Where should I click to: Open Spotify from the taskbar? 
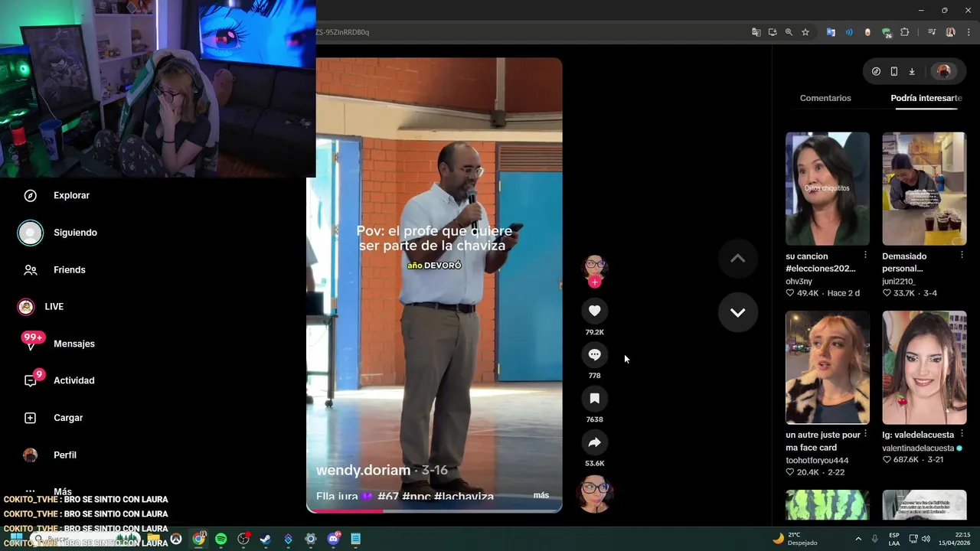tap(220, 539)
